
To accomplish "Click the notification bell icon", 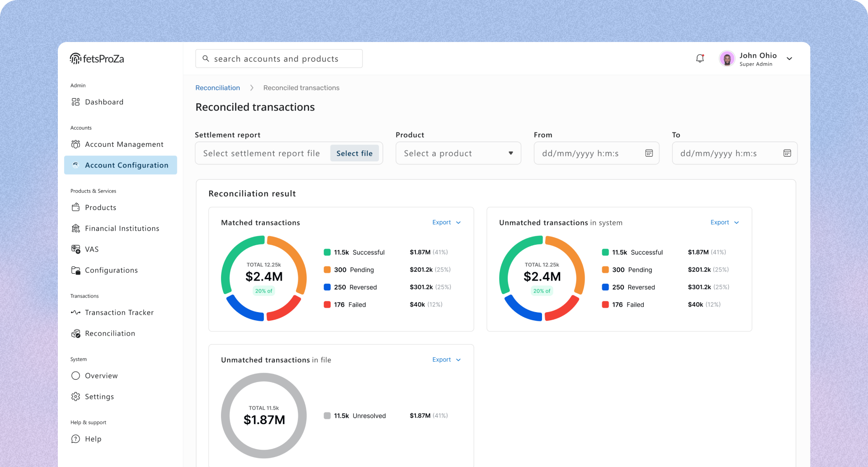I will [x=700, y=58].
